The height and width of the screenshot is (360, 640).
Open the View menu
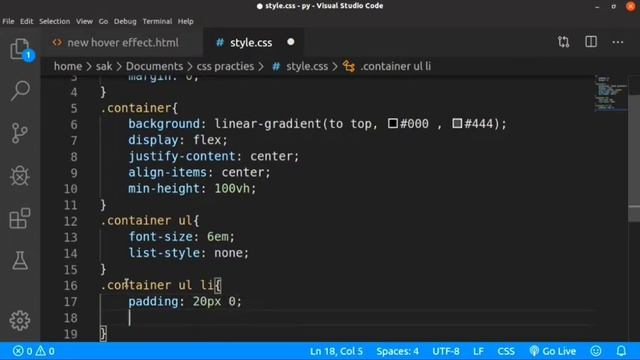coord(84,21)
